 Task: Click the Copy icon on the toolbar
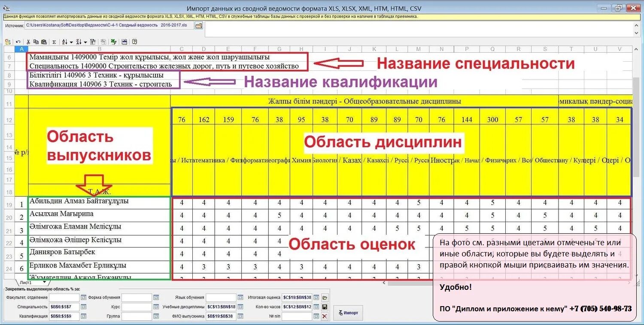(36, 42)
